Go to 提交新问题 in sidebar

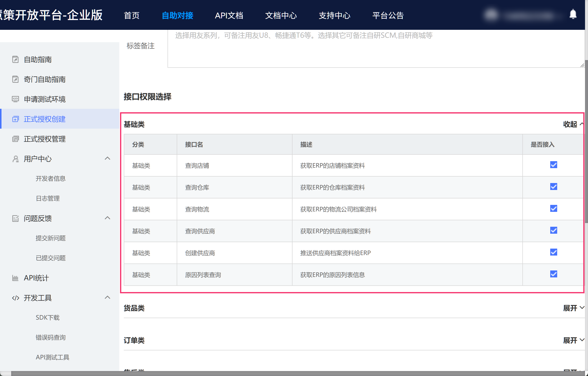point(50,238)
